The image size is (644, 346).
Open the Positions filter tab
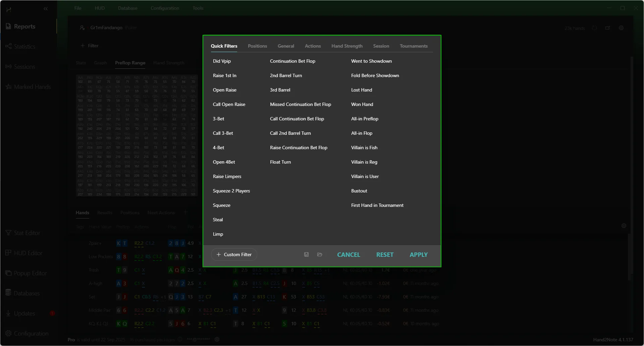pyautogui.click(x=257, y=46)
